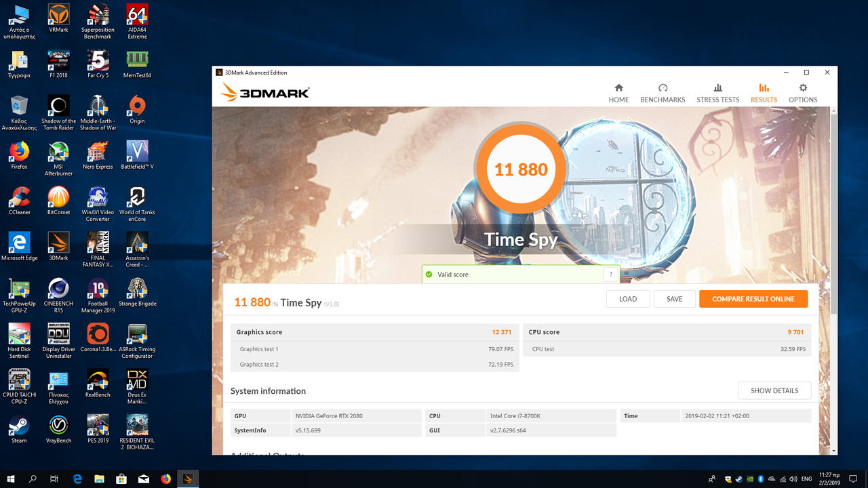Open Nero Express desktop icon
The height and width of the screenshot is (488, 868).
98,155
